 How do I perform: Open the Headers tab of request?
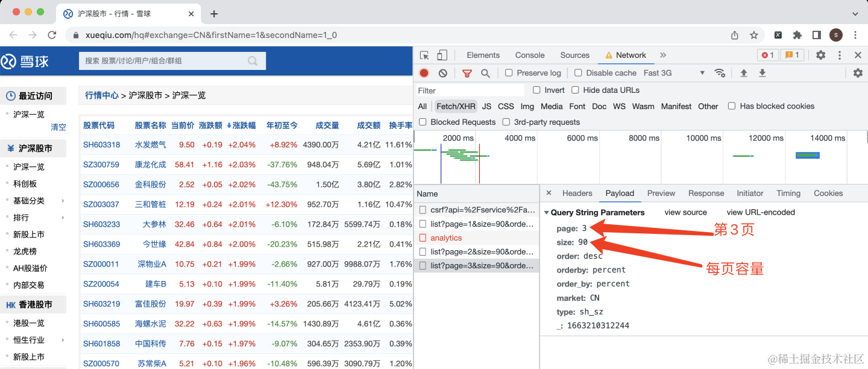(x=577, y=193)
